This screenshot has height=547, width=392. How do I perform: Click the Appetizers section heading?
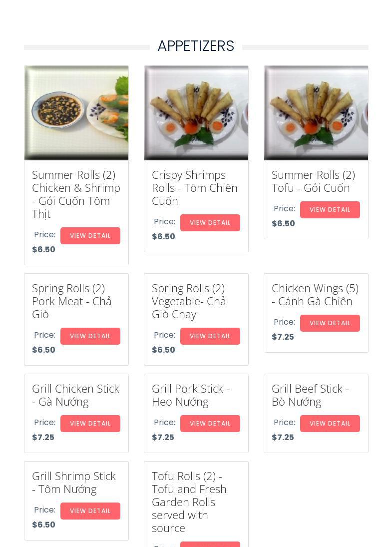(196, 46)
